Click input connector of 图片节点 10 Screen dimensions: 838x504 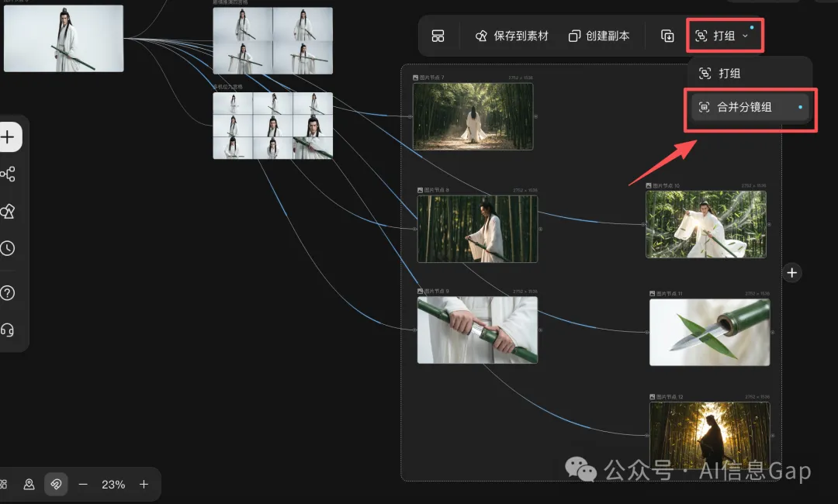tap(643, 225)
